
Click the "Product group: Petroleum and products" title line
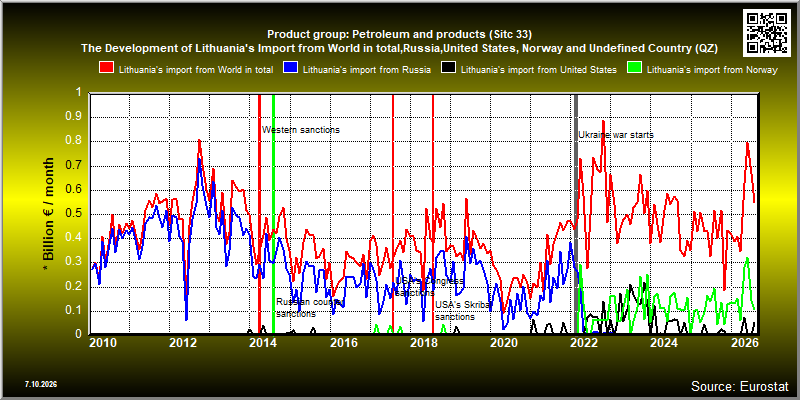pos(399,35)
